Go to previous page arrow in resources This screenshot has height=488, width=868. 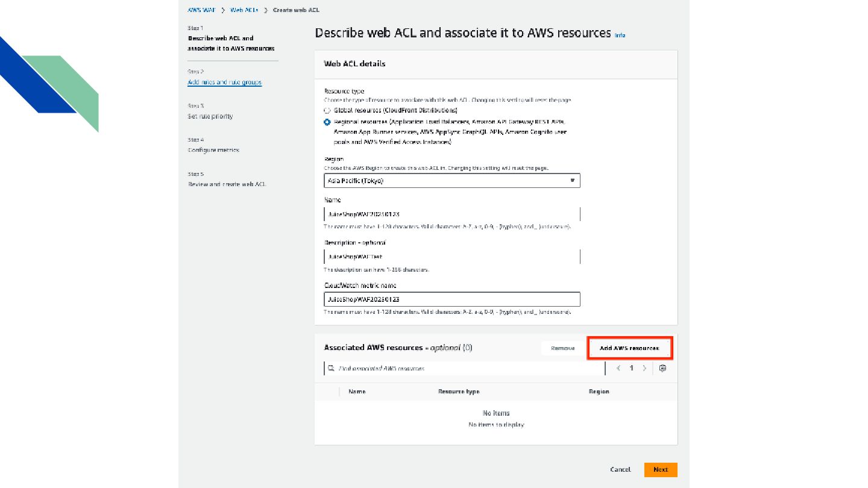[618, 368]
